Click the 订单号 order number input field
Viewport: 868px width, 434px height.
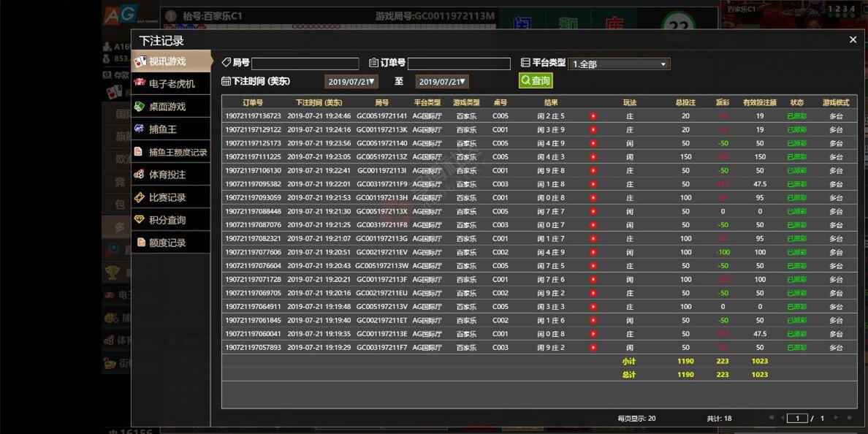(x=459, y=64)
